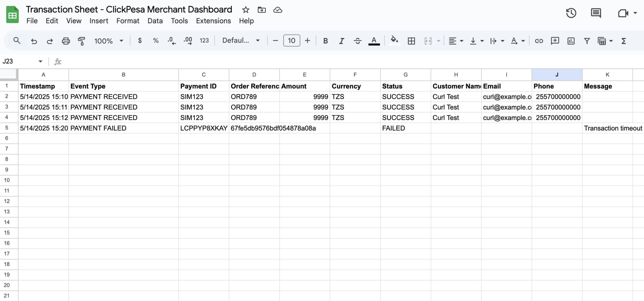Viewport: 644px width, 301px height.
Task: Redo the last undone action
Action: click(x=50, y=41)
